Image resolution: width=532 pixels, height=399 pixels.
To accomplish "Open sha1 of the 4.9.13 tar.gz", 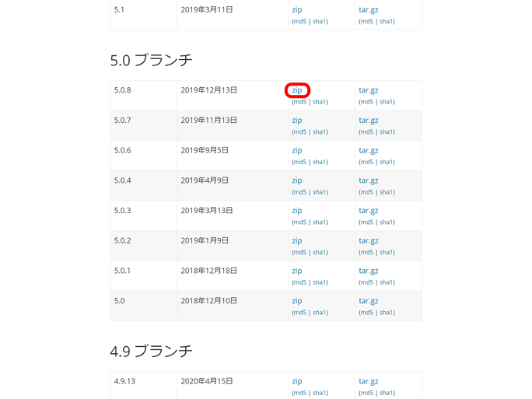I will 387,393.
